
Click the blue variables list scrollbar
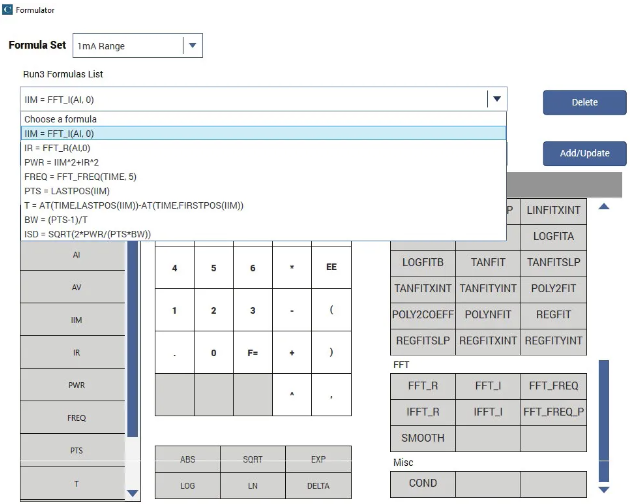(x=133, y=338)
